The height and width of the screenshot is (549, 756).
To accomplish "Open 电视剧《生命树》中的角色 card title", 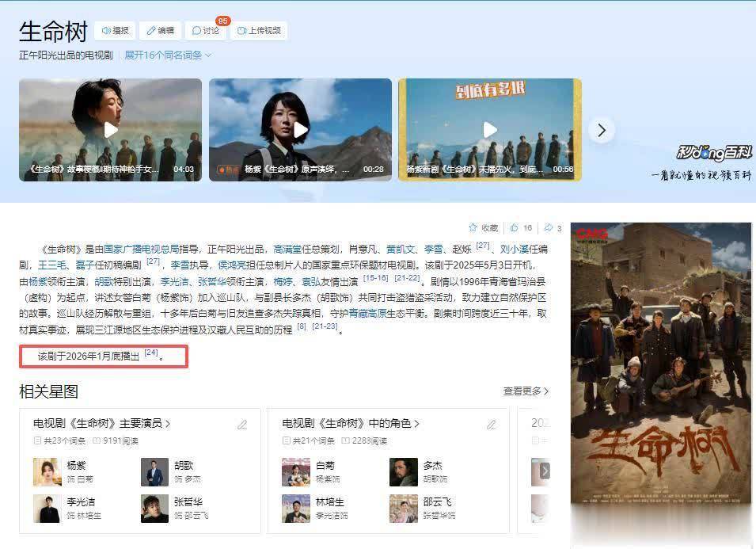I will coord(350,424).
